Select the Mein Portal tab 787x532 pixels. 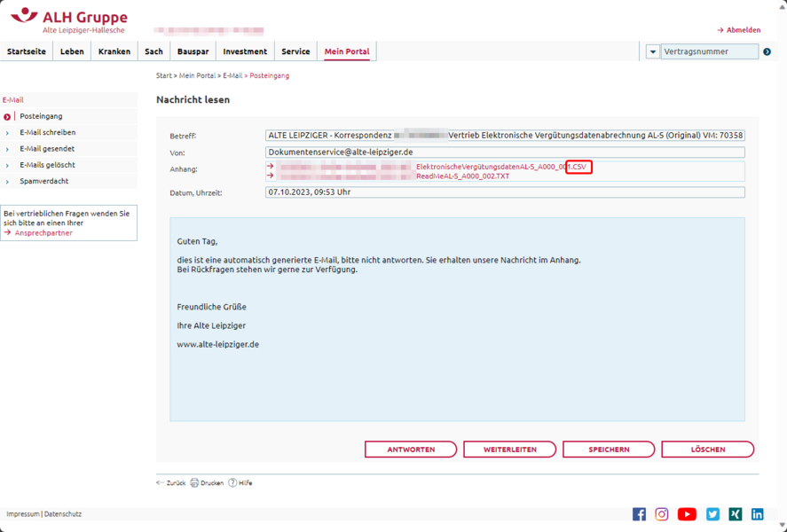[x=347, y=51]
